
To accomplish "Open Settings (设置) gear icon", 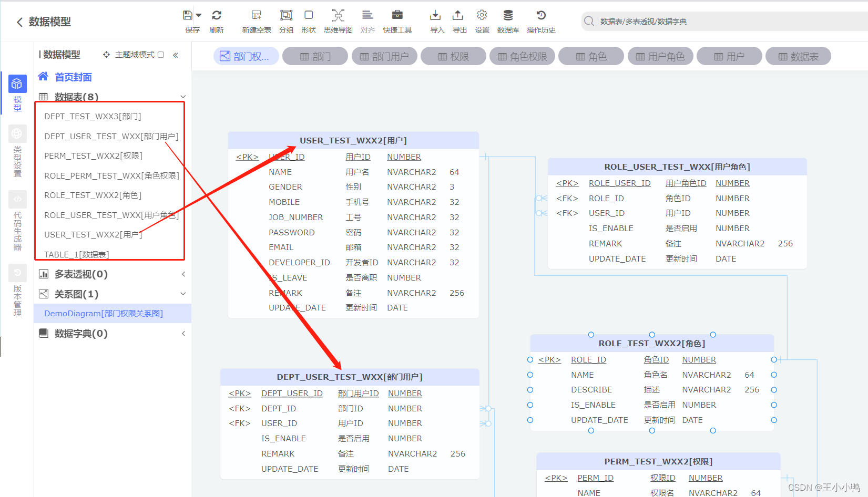I will pos(482,15).
